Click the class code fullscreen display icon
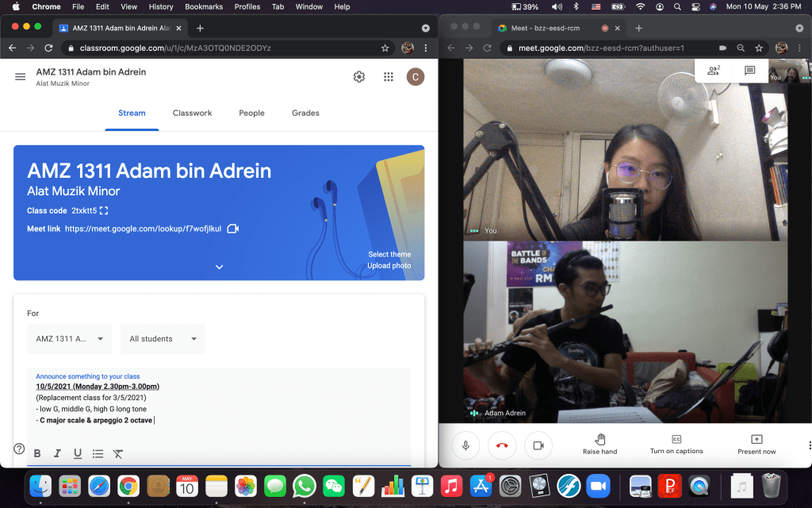Image resolution: width=812 pixels, height=508 pixels. coord(104,211)
